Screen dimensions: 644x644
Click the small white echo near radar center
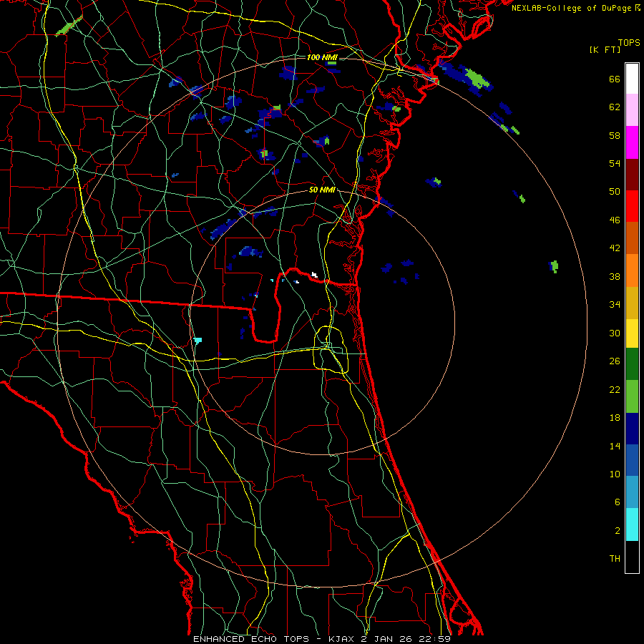pos(315,275)
